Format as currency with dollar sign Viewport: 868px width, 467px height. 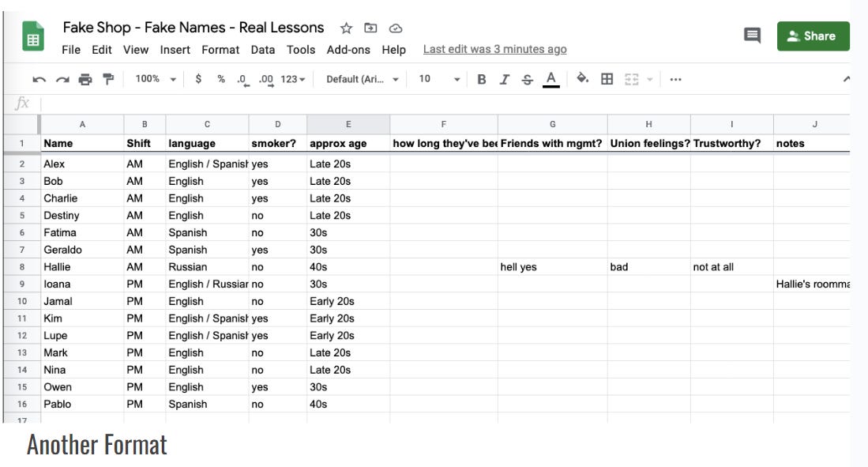tap(198, 79)
